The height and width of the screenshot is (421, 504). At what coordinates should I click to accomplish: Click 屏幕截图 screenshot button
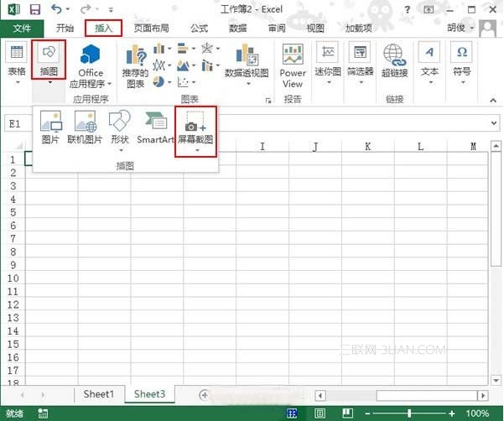[195, 131]
